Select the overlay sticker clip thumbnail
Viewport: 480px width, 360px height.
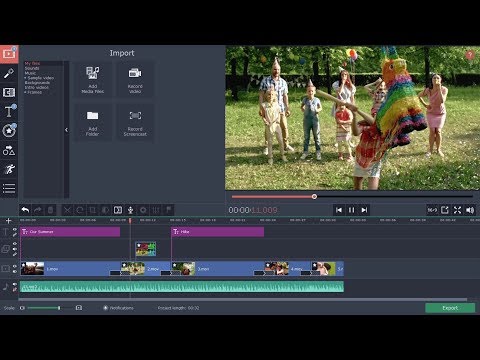(x=146, y=249)
